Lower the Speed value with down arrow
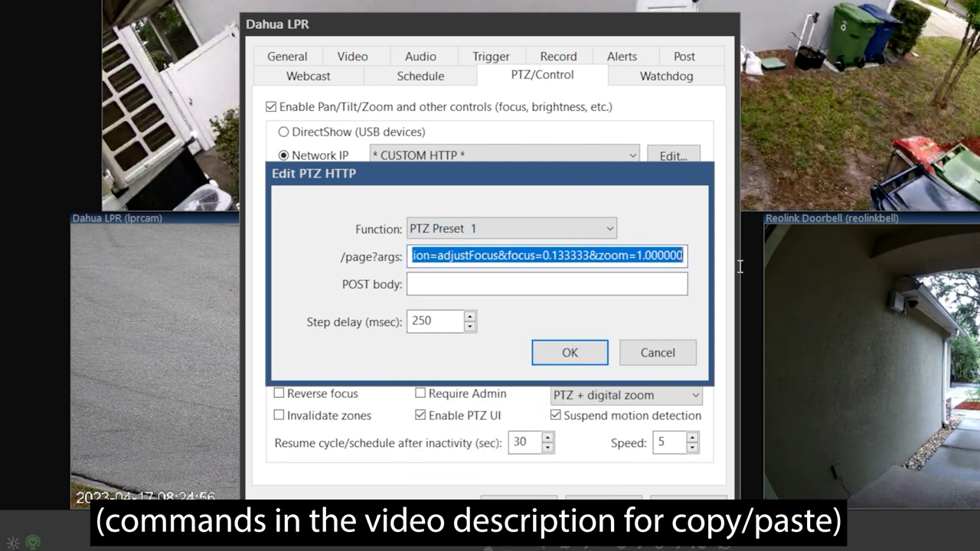Image resolution: width=980 pixels, height=551 pixels. tap(692, 448)
